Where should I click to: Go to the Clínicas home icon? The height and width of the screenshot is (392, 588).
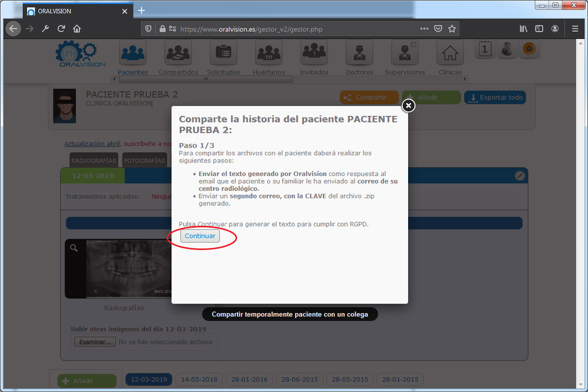pos(450,54)
